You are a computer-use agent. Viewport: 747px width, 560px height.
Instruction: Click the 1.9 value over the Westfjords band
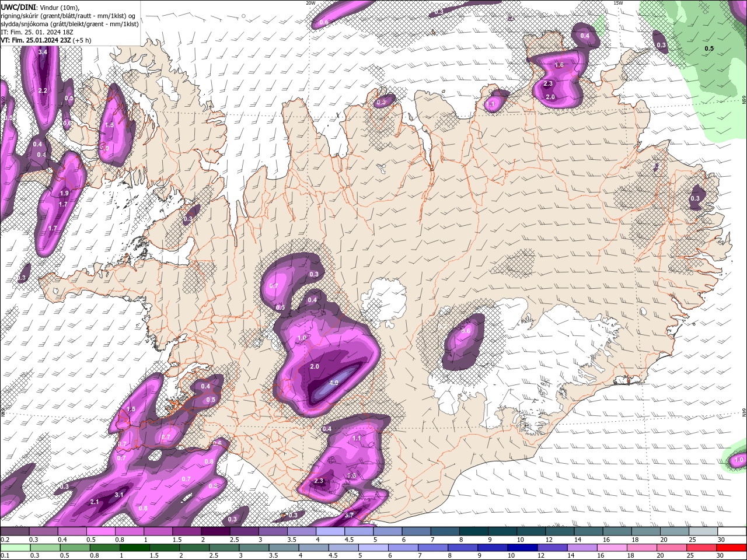(64, 193)
